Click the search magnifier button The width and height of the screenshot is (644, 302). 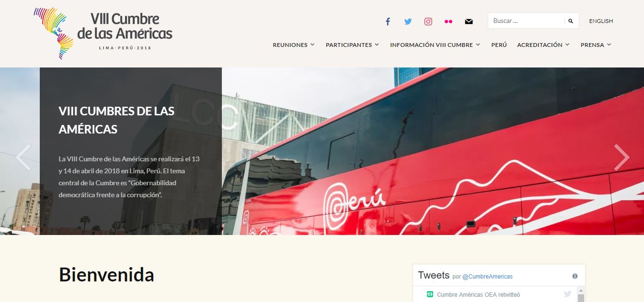571,21
